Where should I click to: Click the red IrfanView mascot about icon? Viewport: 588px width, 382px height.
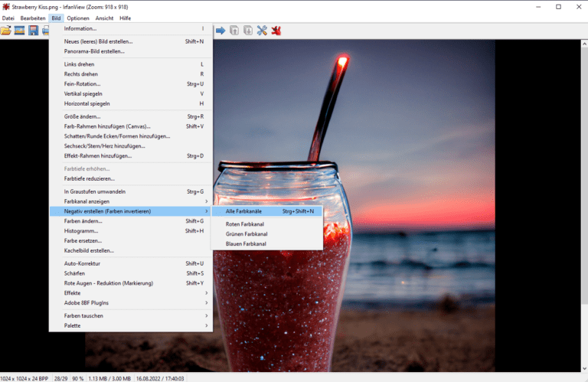276,31
